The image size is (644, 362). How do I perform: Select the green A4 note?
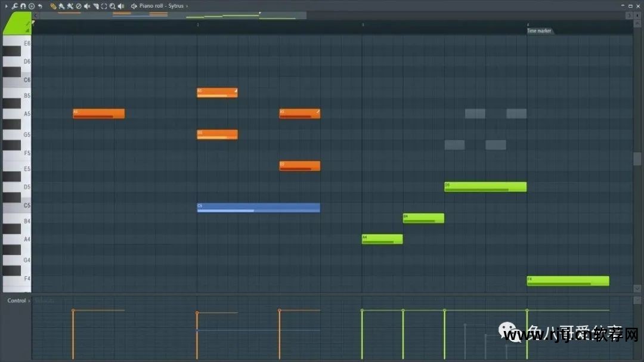pos(382,239)
